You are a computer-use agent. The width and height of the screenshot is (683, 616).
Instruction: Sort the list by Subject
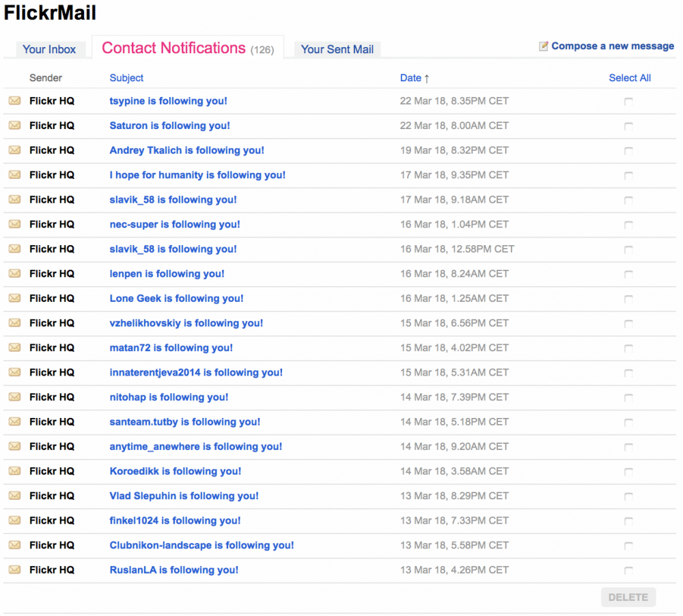pos(126,78)
